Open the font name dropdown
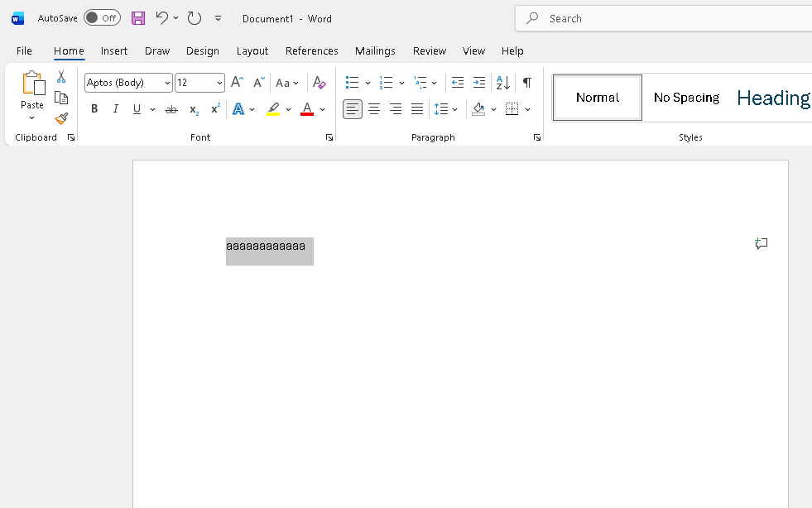This screenshot has height=508, width=812. point(167,83)
